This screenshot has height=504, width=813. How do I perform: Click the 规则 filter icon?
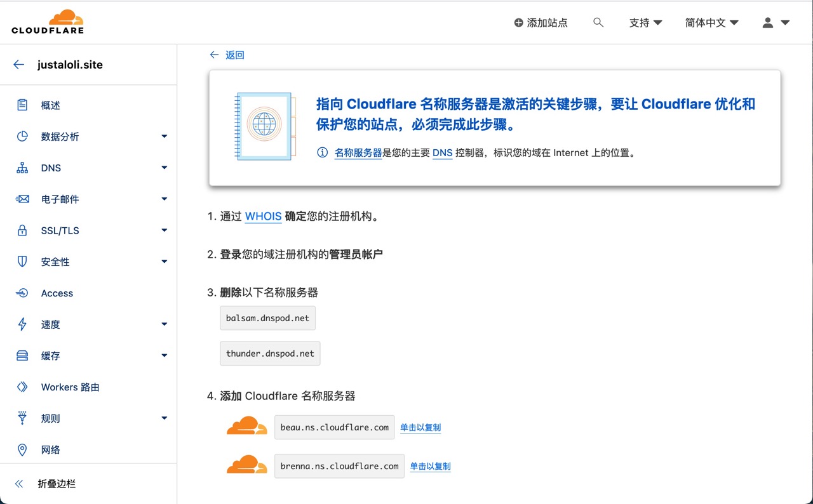[22, 418]
